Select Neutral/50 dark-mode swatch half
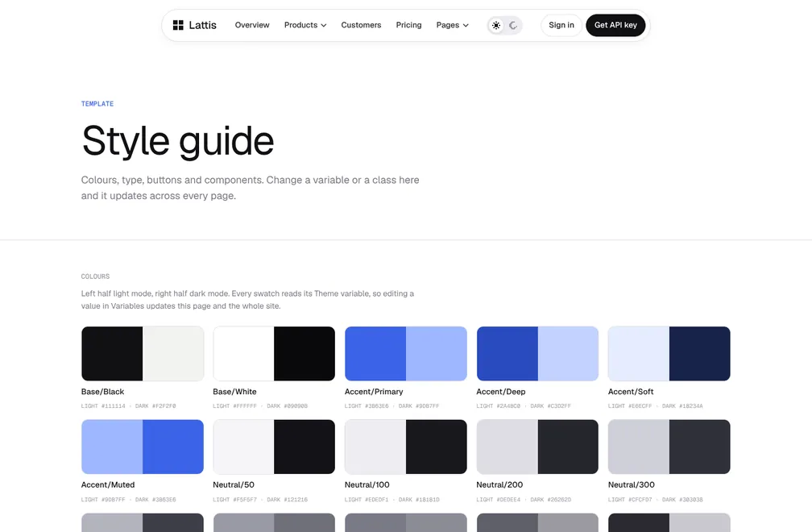This screenshot has height=532, width=812. point(304,447)
